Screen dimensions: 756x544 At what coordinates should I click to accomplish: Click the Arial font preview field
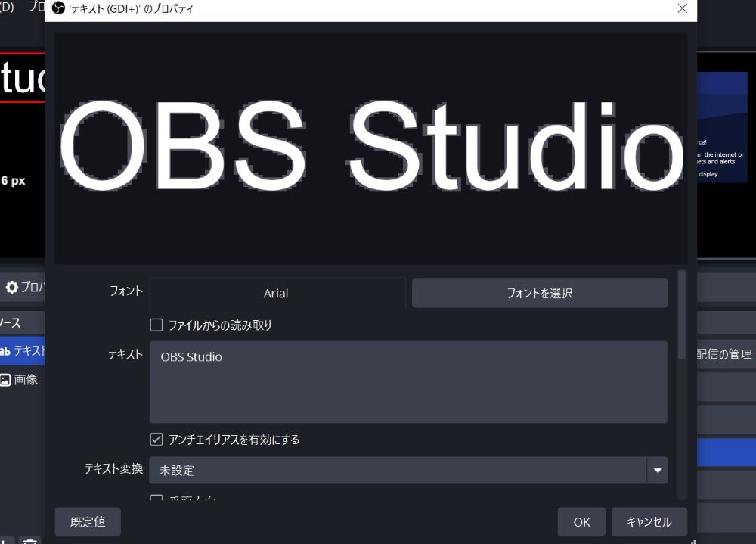pyautogui.click(x=277, y=293)
